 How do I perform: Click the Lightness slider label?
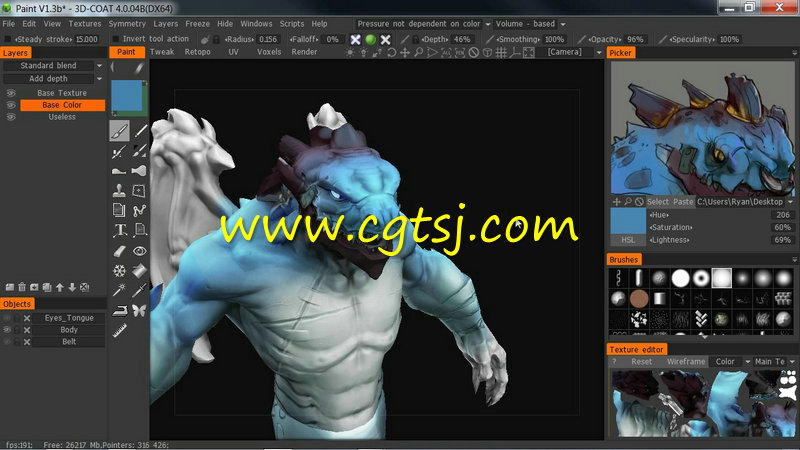[669, 240]
